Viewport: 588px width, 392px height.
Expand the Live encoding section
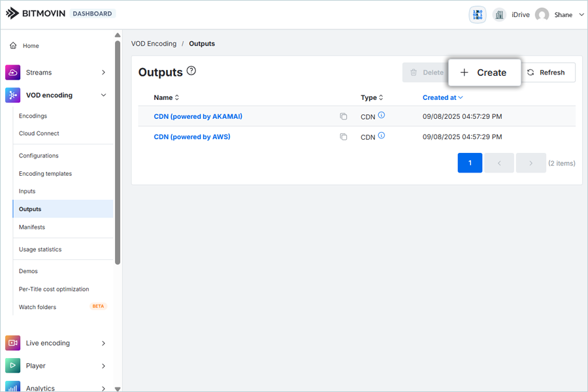pos(103,343)
